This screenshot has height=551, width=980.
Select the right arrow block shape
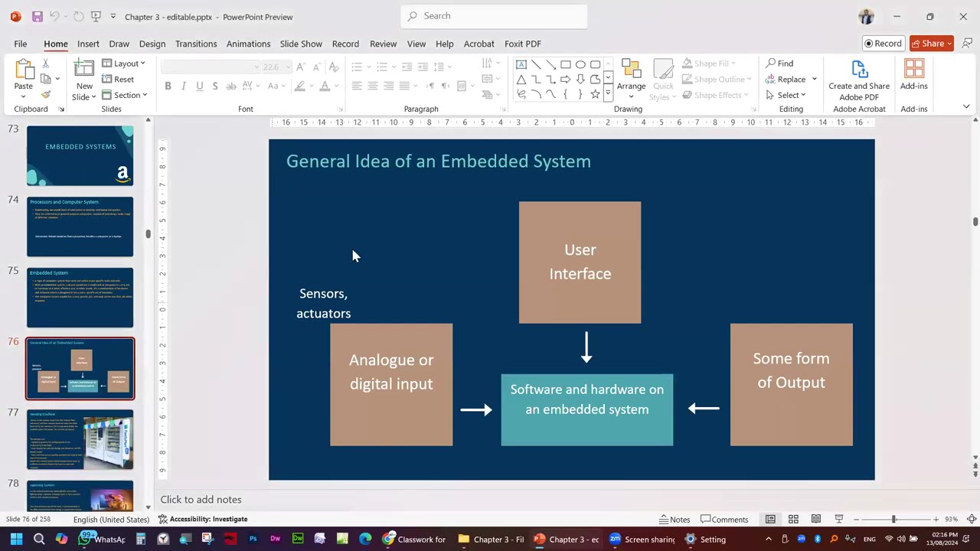point(566,80)
